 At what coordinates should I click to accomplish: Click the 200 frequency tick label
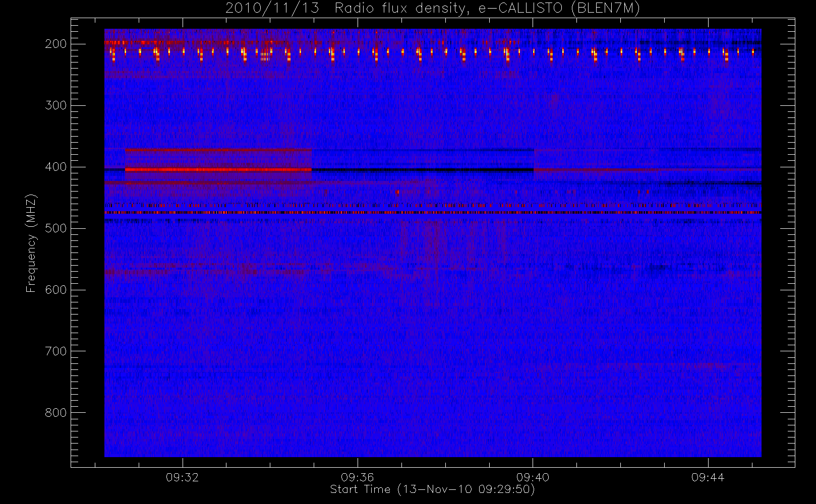coord(56,44)
